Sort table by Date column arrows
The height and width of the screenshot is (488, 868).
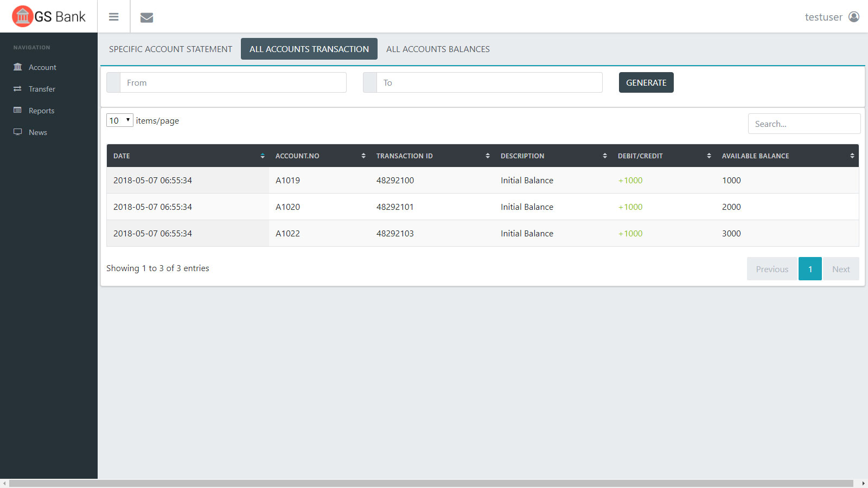pos(263,156)
